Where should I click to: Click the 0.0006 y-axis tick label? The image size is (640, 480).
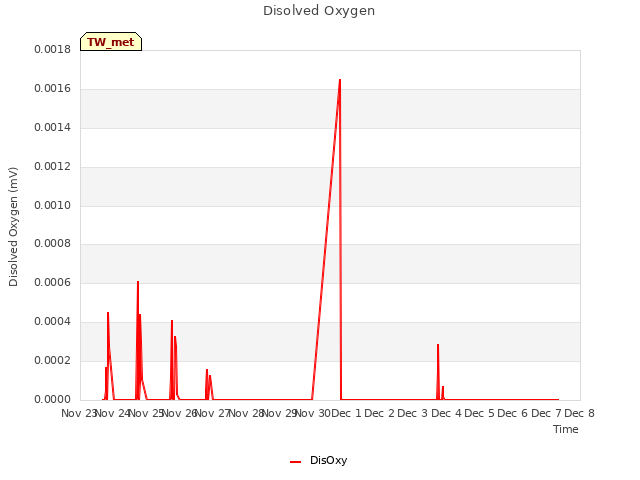(x=52, y=282)
